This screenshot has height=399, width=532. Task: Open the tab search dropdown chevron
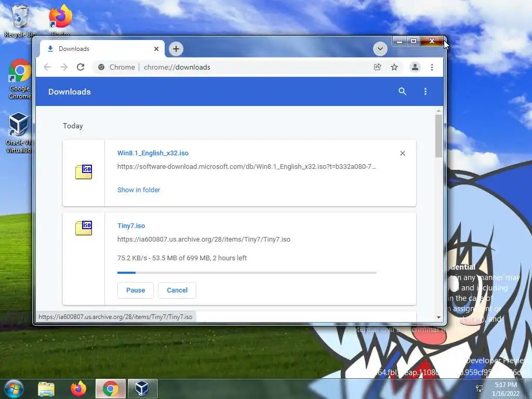(x=380, y=49)
